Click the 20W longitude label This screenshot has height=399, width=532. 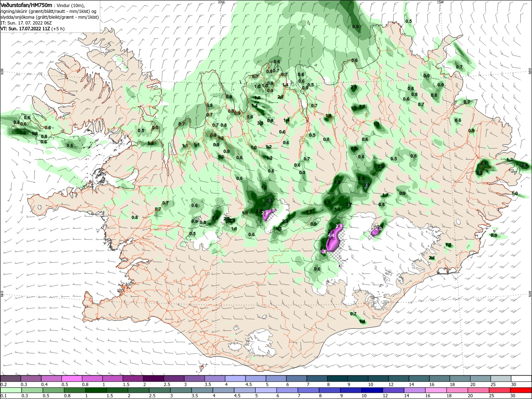[221, 2]
